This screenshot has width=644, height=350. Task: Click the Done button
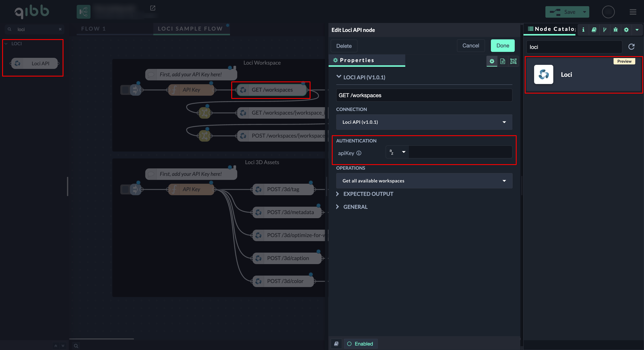pos(503,46)
